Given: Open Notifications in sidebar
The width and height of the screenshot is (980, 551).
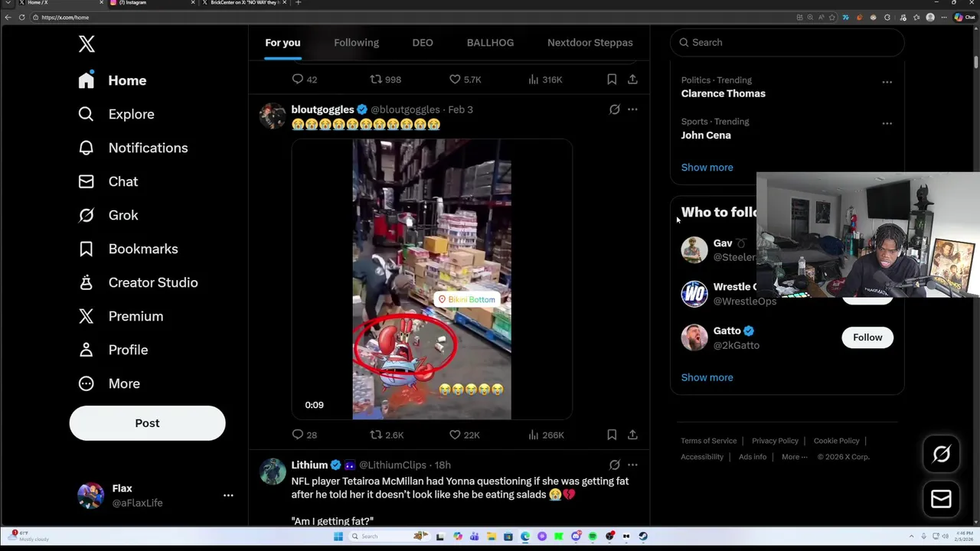Looking at the screenshot, I should [x=132, y=148].
